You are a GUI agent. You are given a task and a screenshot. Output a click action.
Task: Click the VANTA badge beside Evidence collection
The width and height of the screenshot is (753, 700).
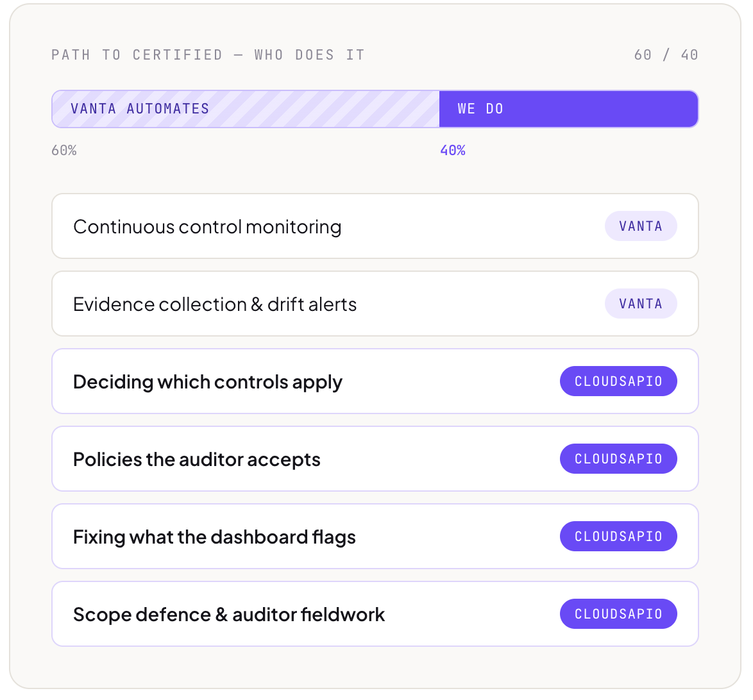(x=641, y=304)
